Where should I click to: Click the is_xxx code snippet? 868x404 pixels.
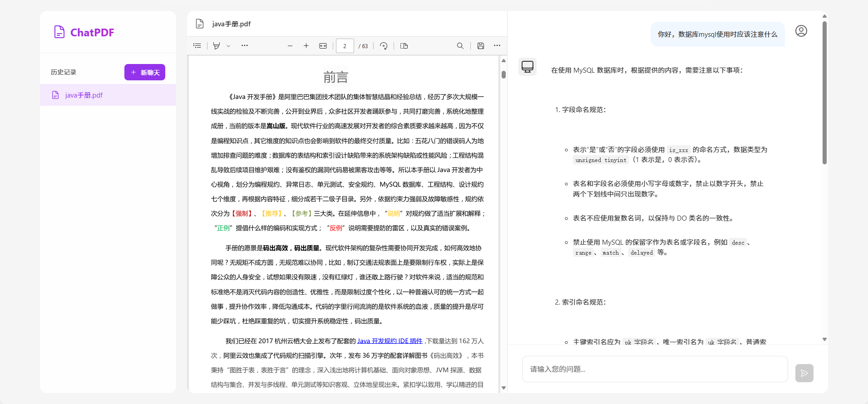pos(679,150)
